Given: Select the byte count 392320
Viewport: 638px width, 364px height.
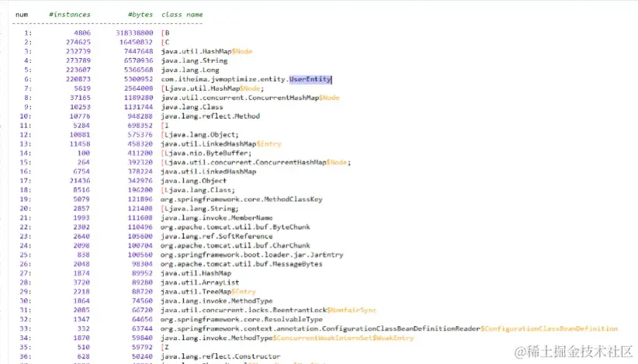Looking at the screenshot, I should (140, 162).
